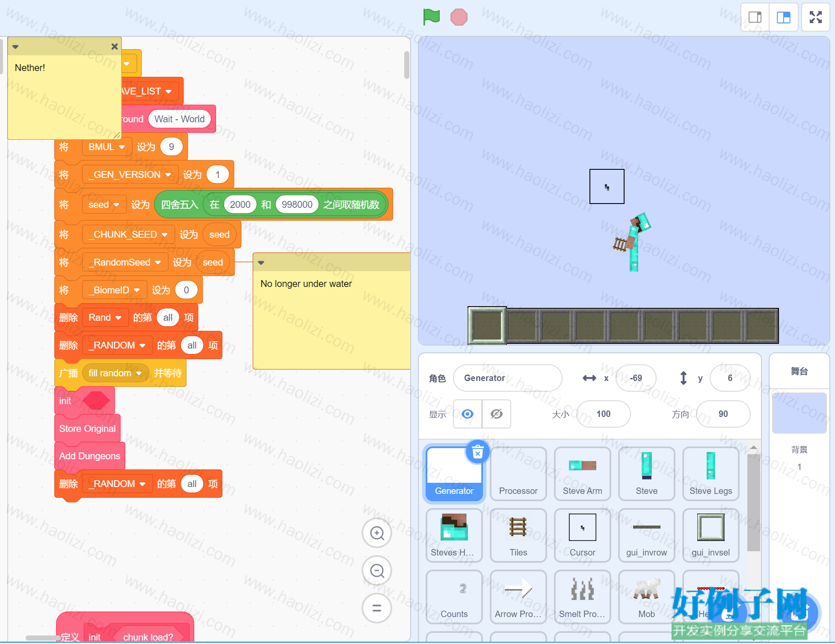Click the 舞台 stage panel header

[x=799, y=372]
